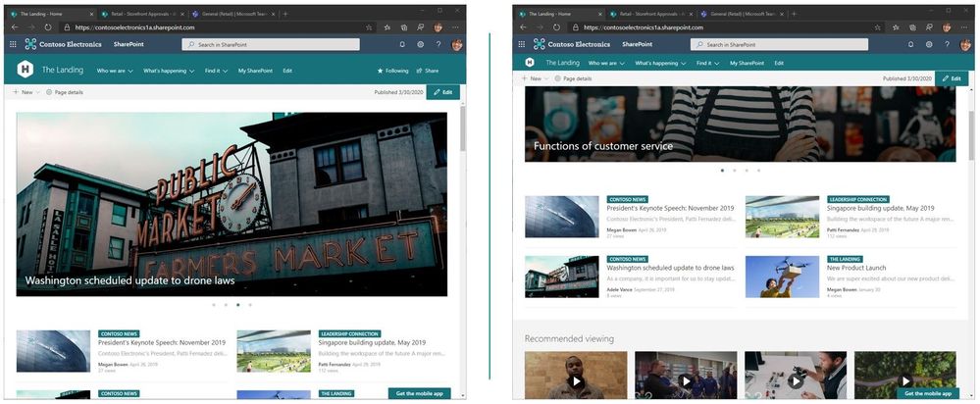Click the vertical scrollbar in right window
980x404 pixels.
972,136
